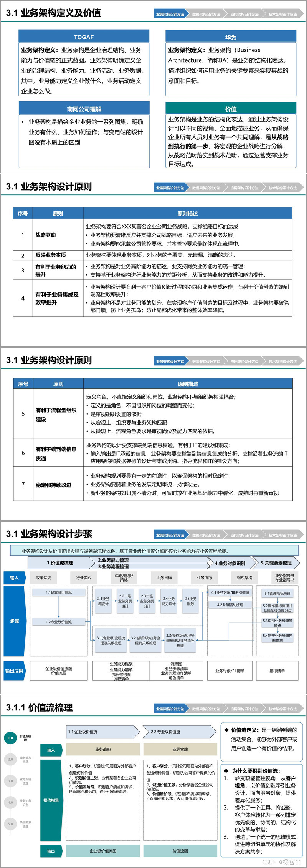Click the 5.3识别业务步骤风险点 box
307x868 pixels.
pyautogui.click(x=277, y=623)
